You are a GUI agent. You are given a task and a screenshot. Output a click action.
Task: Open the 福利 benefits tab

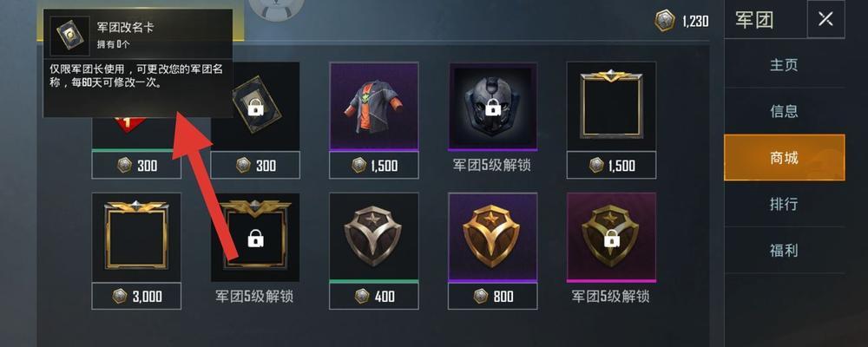pyautogui.click(x=784, y=250)
